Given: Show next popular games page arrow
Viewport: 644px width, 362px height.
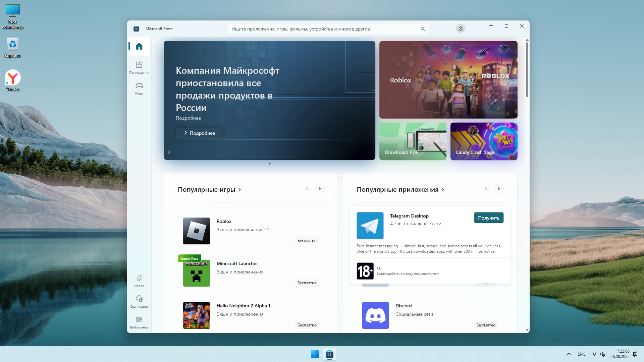Looking at the screenshot, I should (320, 189).
